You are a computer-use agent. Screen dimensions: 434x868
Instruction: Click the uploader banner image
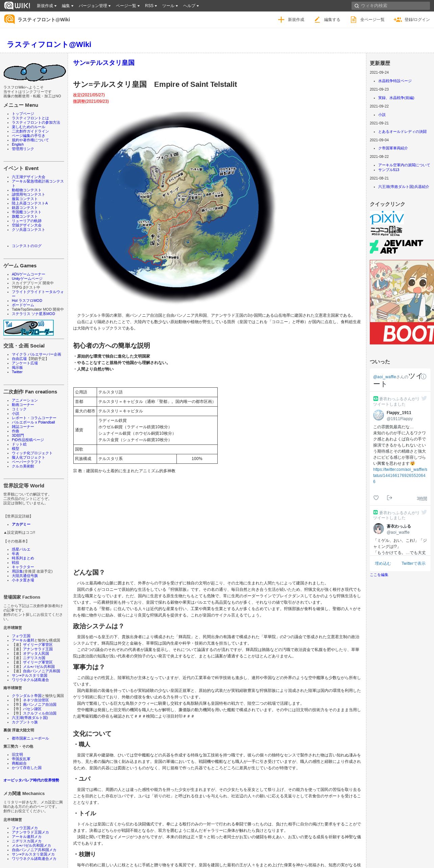coord(28,328)
